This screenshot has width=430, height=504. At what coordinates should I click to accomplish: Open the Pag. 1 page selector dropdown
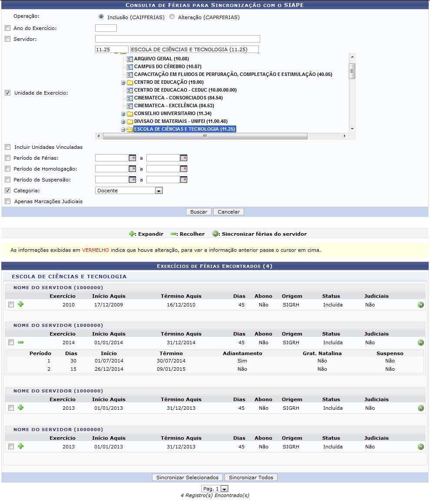coord(224,489)
